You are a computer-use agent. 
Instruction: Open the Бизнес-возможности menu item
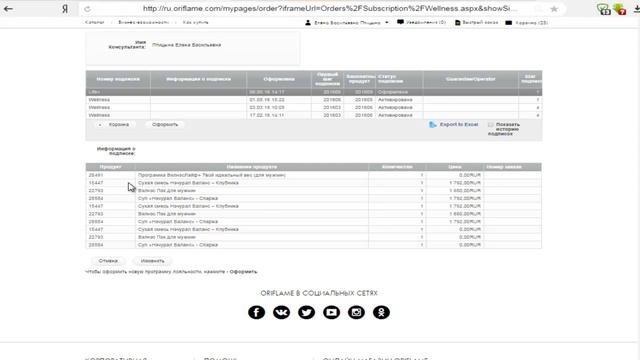pos(143,22)
